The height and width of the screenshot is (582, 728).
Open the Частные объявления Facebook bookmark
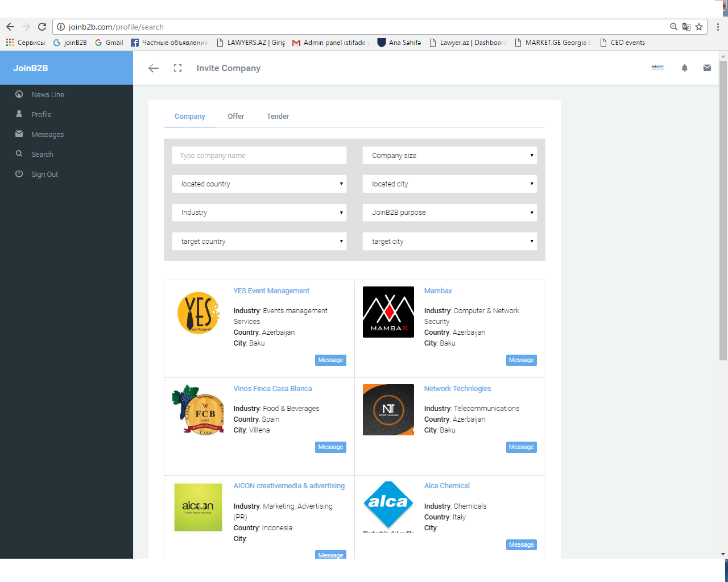click(x=169, y=43)
